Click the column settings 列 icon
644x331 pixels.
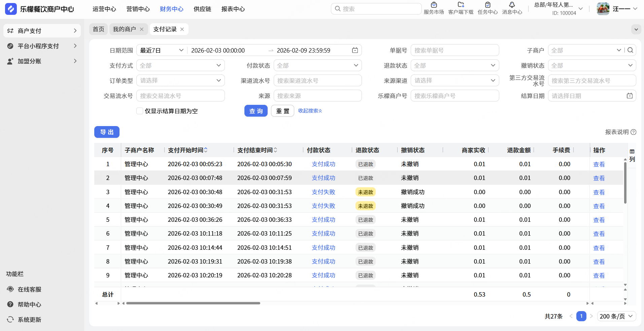click(632, 152)
